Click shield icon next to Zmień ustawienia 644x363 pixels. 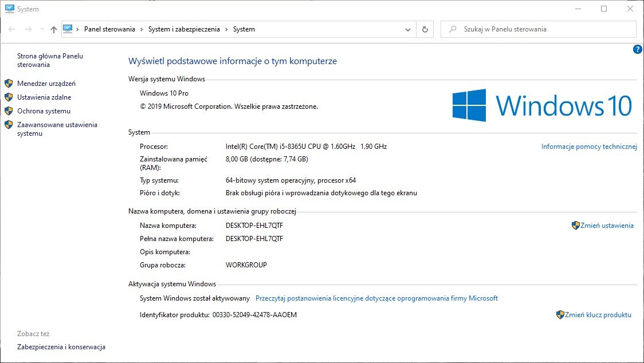(x=575, y=226)
